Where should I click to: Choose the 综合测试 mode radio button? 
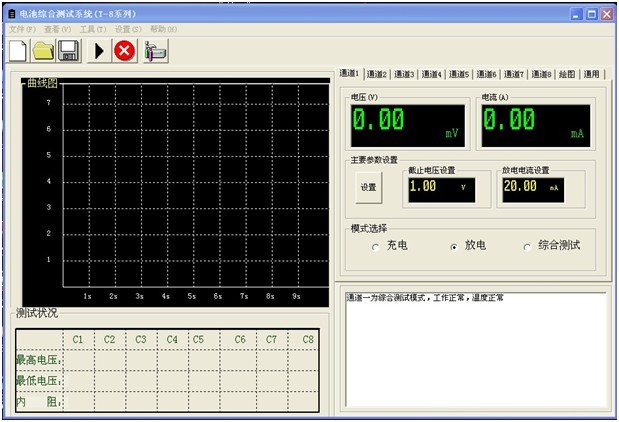(x=528, y=246)
